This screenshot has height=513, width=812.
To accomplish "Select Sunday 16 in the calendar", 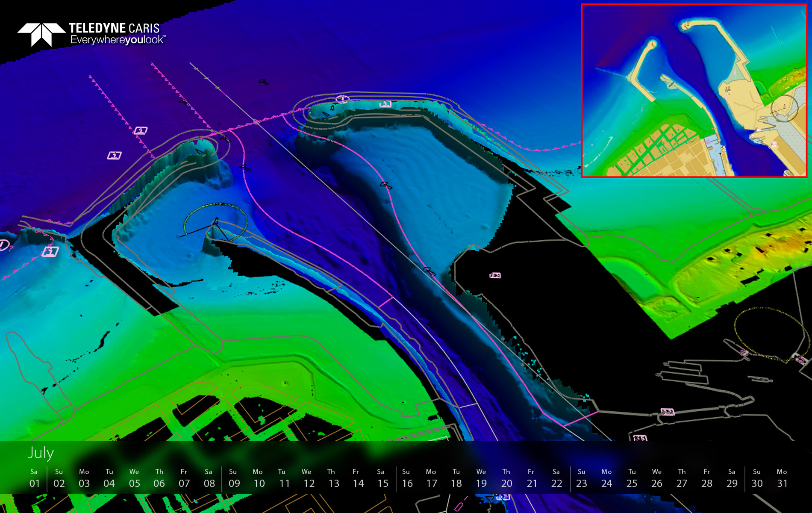I will pyautogui.click(x=407, y=478).
